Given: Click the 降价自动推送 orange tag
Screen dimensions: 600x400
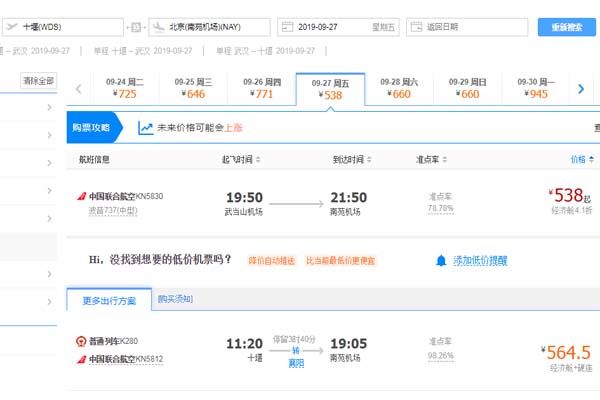Looking at the screenshot, I should [272, 261].
